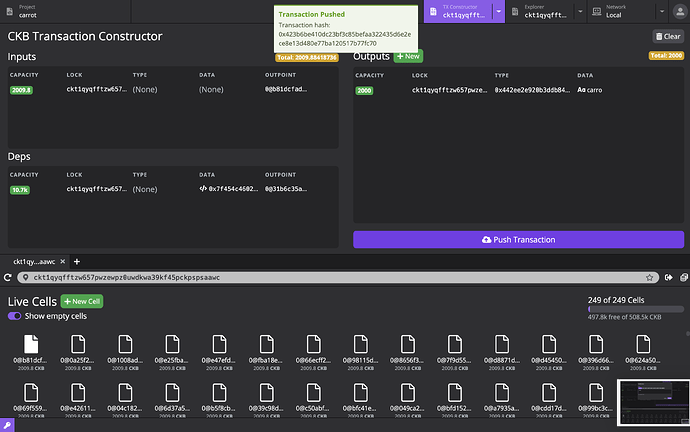Select live cell 0@049ca2
The image size is (690, 432).
pos(407,400)
